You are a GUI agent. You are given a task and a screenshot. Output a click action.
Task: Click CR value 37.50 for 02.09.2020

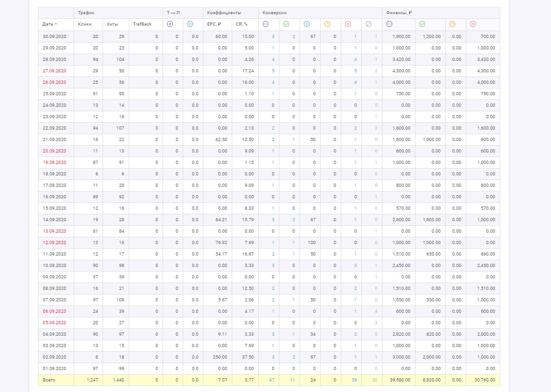tap(248, 357)
